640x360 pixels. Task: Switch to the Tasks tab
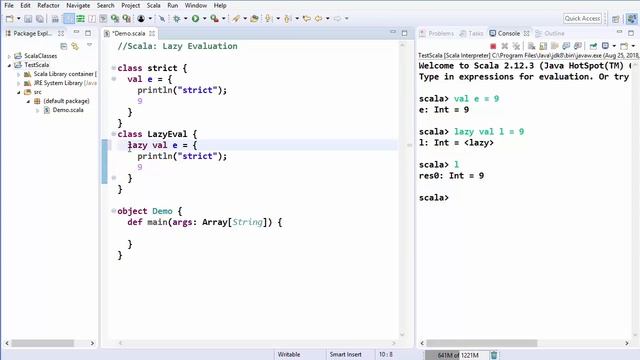click(471, 33)
